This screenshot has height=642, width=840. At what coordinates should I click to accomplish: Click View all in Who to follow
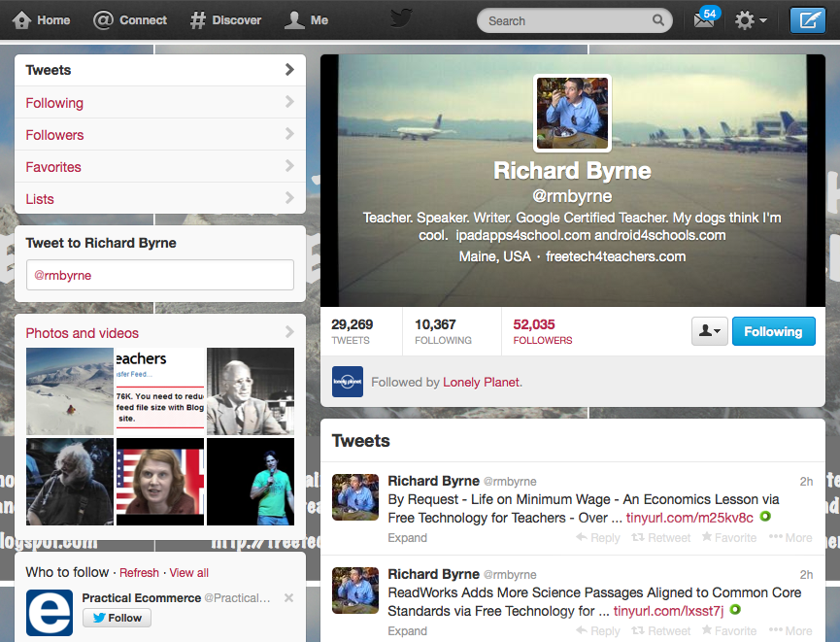pos(189,573)
